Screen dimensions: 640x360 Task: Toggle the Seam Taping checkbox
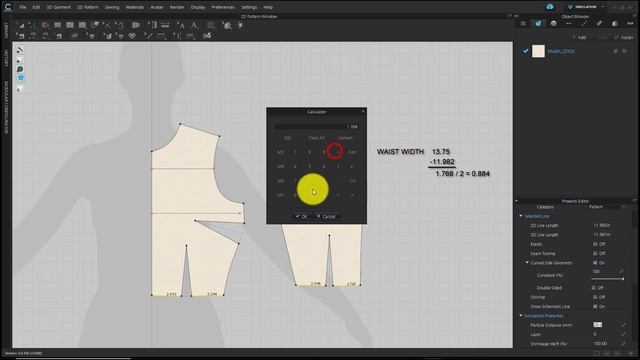point(595,253)
